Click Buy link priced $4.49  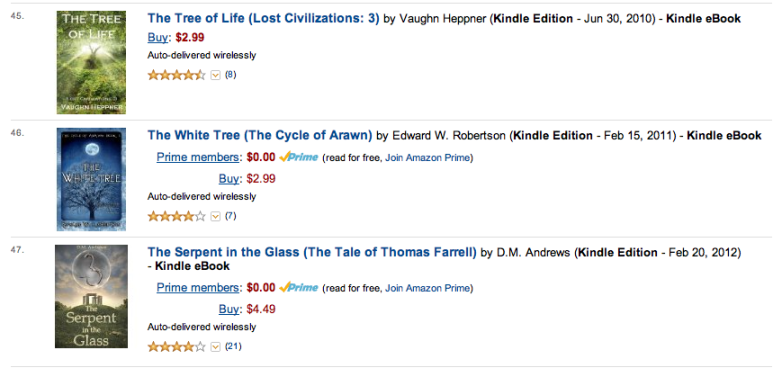(x=229, y=309)
